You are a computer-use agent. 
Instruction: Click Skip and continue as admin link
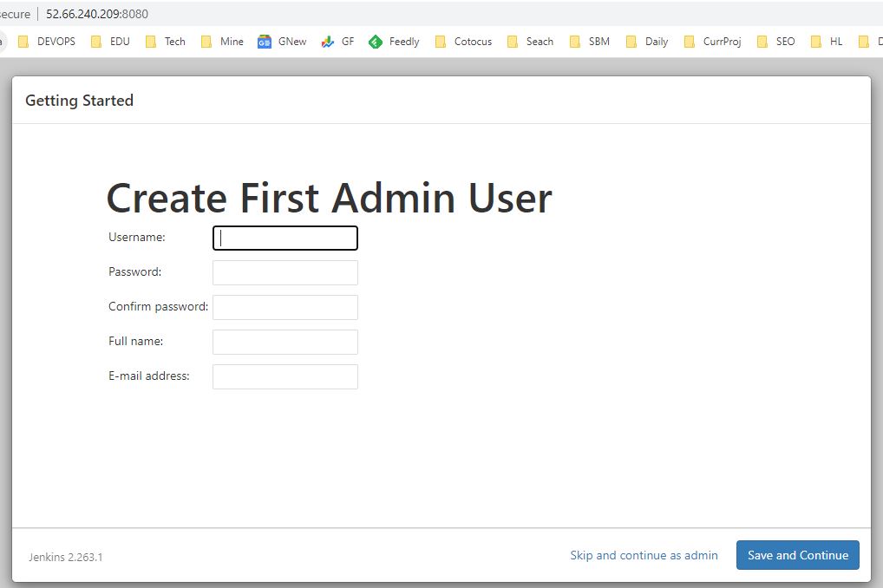pyautogui.click(x=644, y=555)
